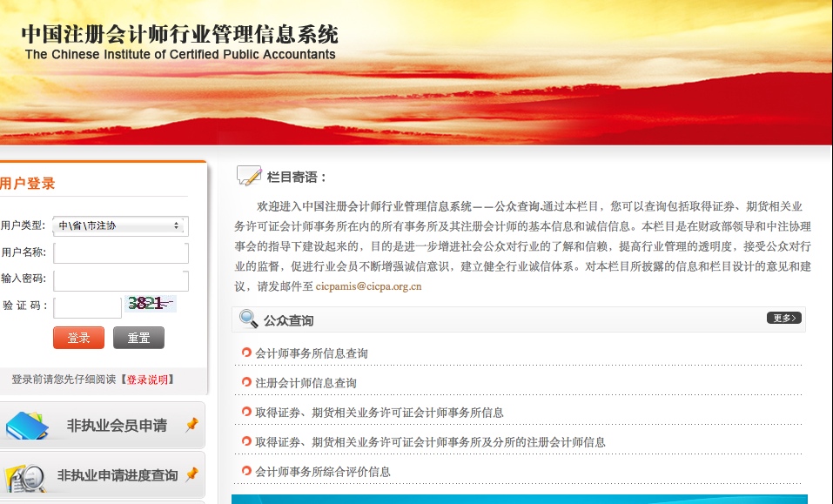The height and width of the screenshot is (504, 833).
Task: Open 会计师事务所综合评价信息
Action: [x=323, y=472]
